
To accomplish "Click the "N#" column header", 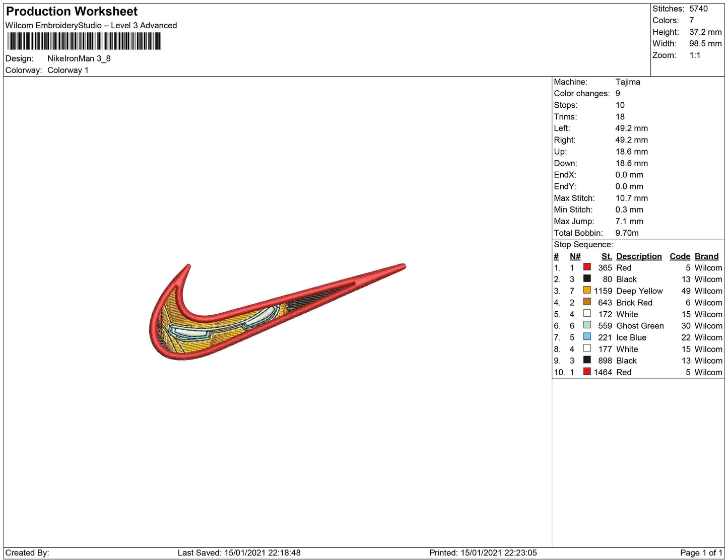I will coord(575,256).
